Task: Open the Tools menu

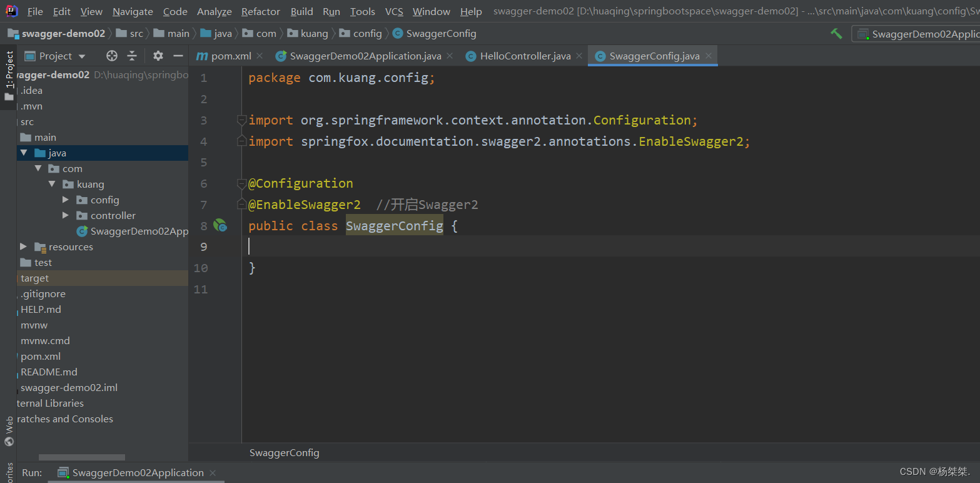Action: click(x=362, y=11)
